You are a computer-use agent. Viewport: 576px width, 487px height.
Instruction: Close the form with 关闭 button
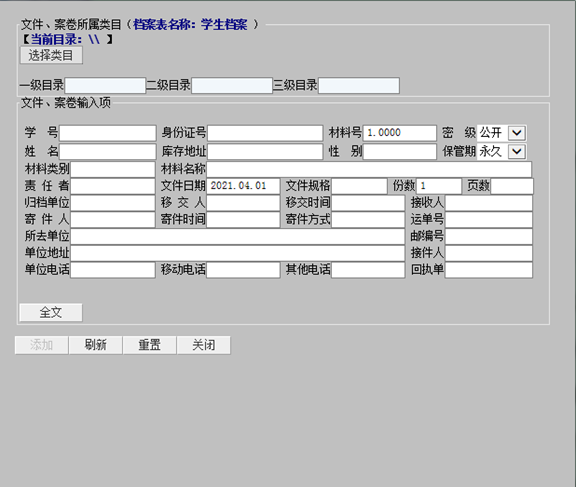pyautogui.click(x=204, y=345)
